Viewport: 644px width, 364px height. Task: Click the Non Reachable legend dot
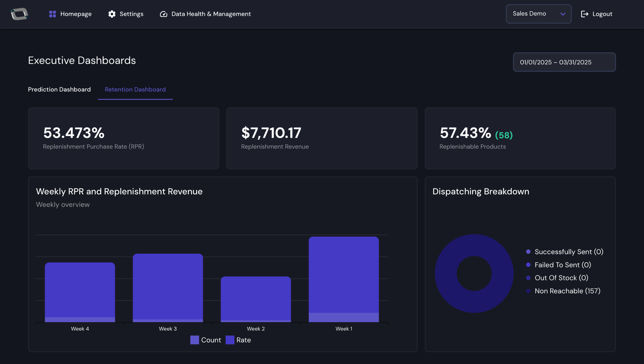point(528,291)
